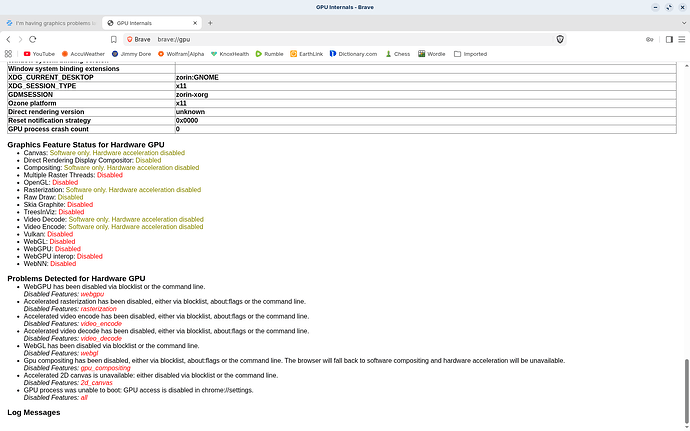Open a new tab with plus button
The width and height of the screenshot is (690, 431).
coord(210,23)
